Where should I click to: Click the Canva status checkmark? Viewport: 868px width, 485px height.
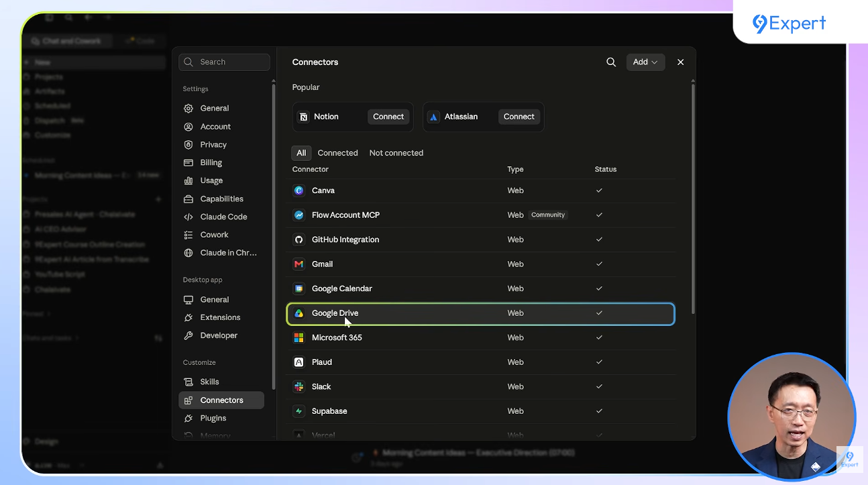coord(599,191)
